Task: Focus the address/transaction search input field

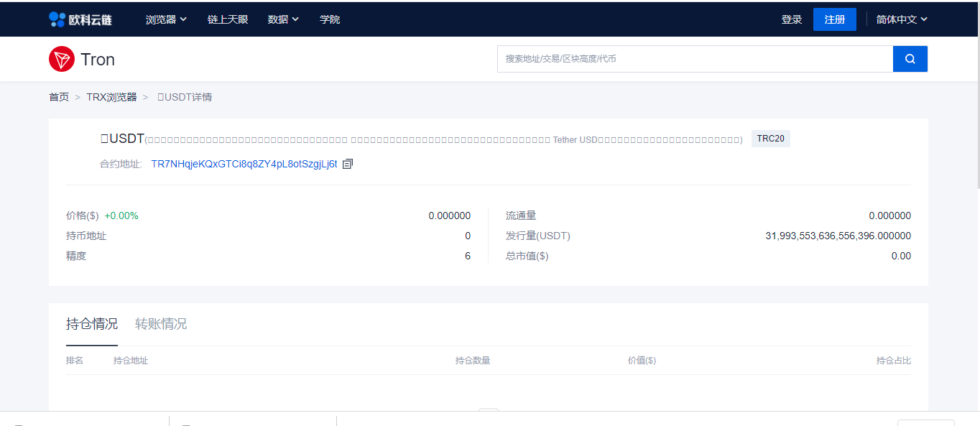Action: coord(694,59)
